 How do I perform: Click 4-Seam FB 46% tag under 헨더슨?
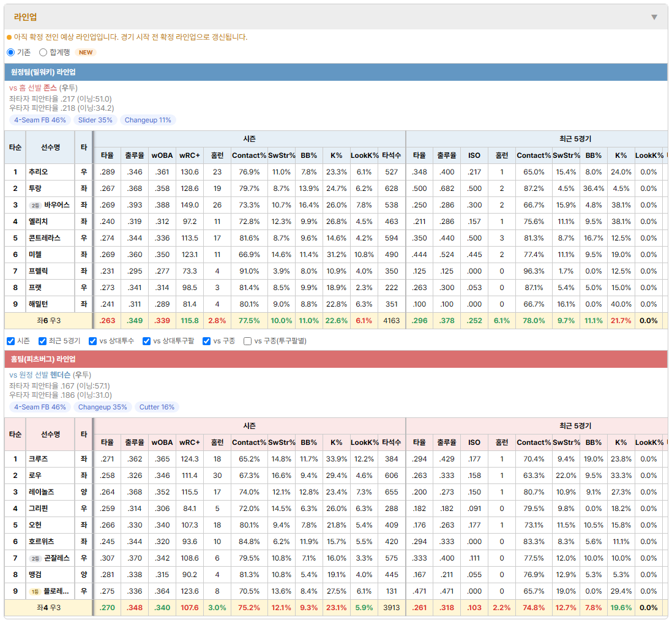40,407
